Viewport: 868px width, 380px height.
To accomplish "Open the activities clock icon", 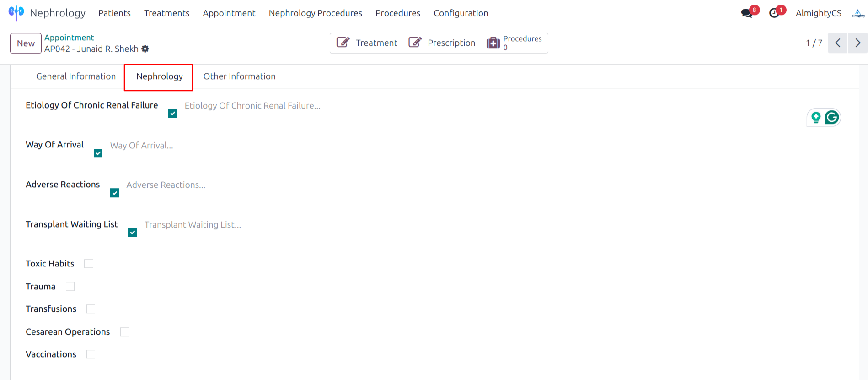I will pyautogui.click(x=774, y=13).
